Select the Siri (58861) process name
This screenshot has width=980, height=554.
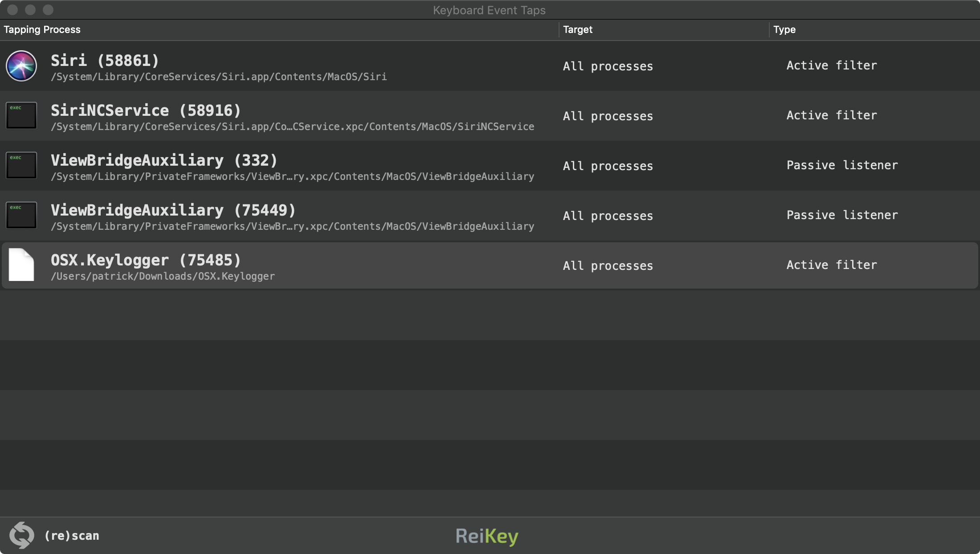click(105, 61)
